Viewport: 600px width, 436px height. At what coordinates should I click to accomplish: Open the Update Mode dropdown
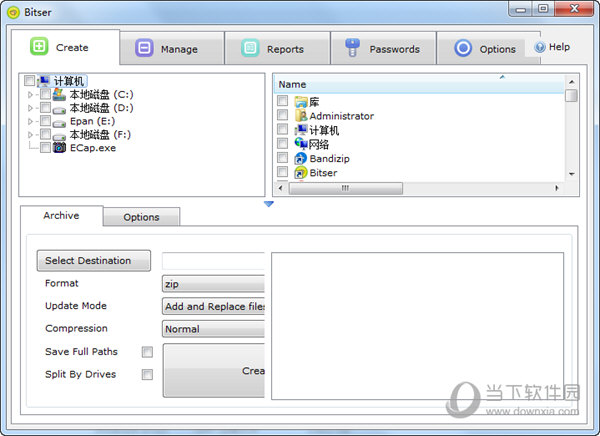pos(214,306)
